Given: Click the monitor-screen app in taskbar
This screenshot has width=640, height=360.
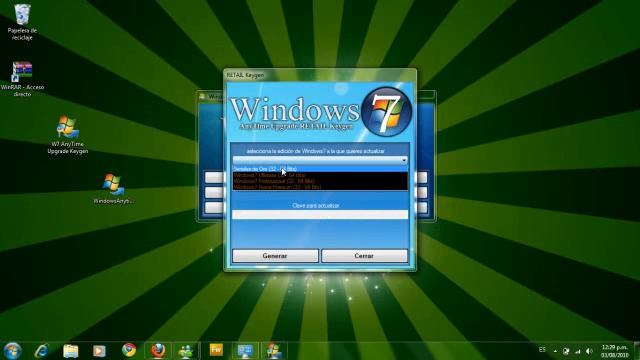Looking at the screenshot, I should [245, 351].
